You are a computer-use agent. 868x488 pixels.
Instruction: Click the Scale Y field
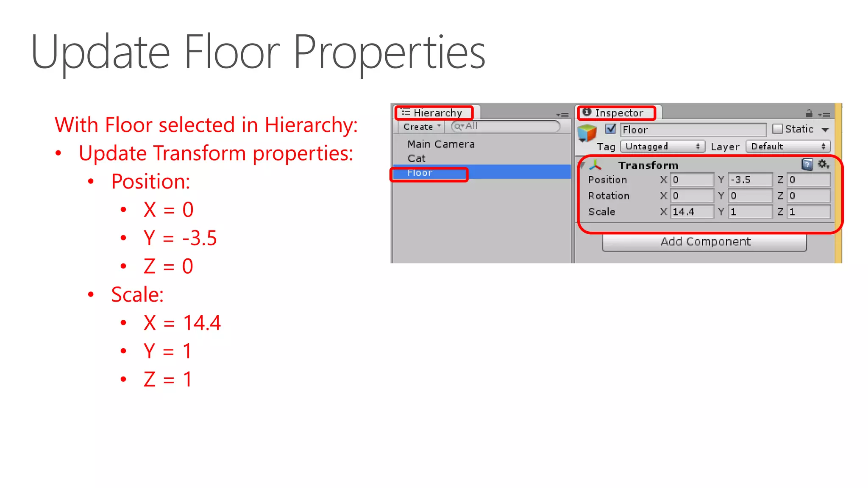click(750, 212)
